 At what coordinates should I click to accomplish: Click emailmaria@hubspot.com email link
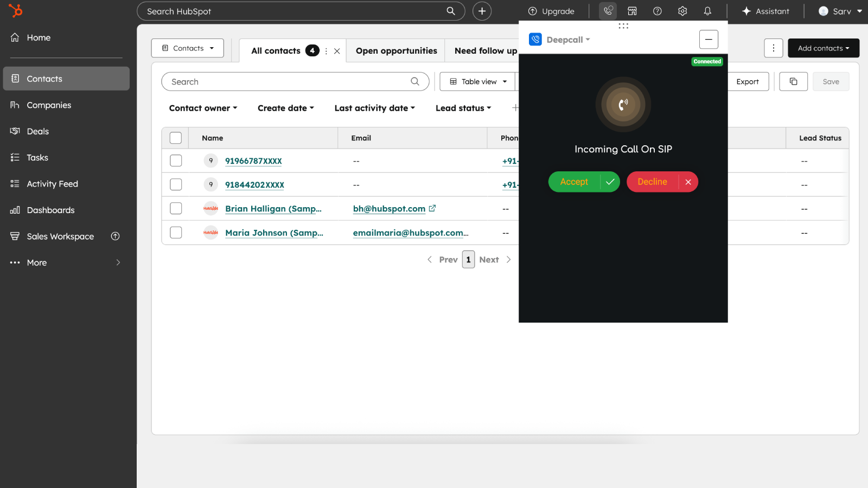tap(411, 233)
